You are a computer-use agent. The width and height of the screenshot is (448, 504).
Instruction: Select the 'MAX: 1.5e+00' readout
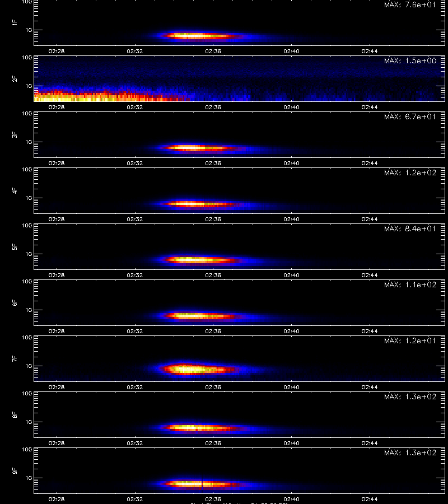(x=410, y=60)
